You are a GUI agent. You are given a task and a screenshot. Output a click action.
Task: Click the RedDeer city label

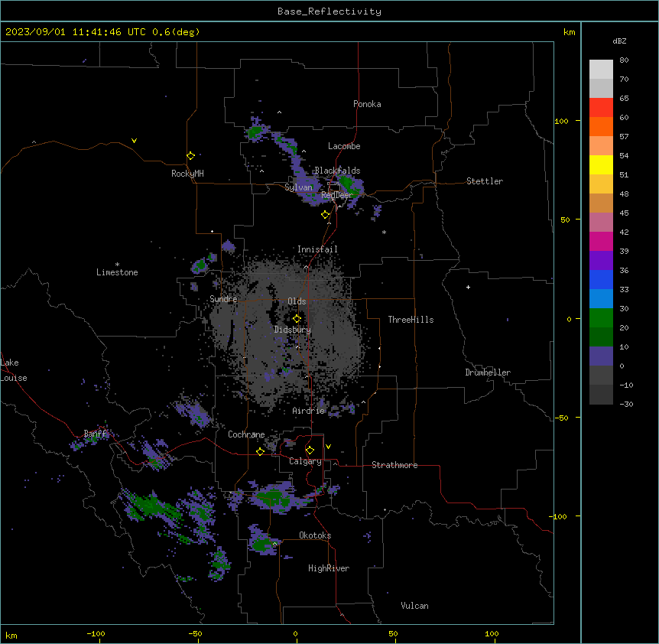pos(336,195)
